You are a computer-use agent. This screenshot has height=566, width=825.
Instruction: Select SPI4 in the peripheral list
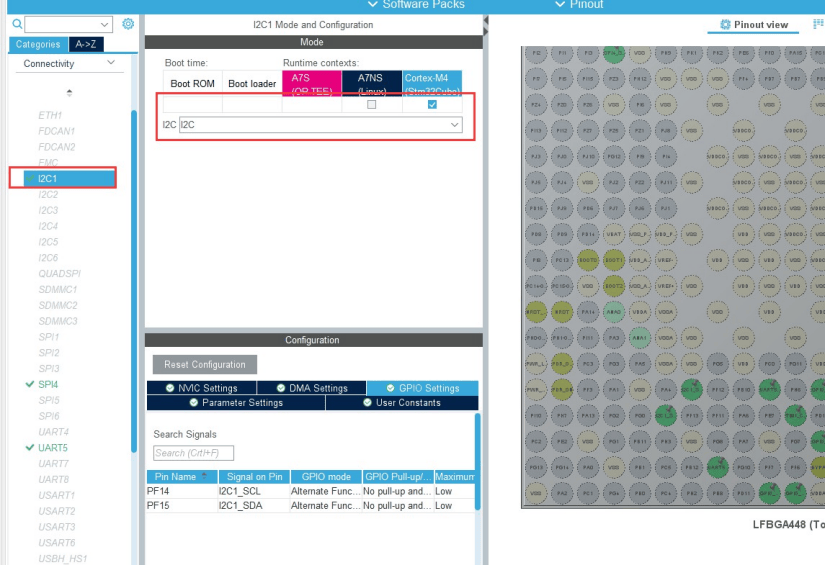pyautogui.click(x=48, y=385)
